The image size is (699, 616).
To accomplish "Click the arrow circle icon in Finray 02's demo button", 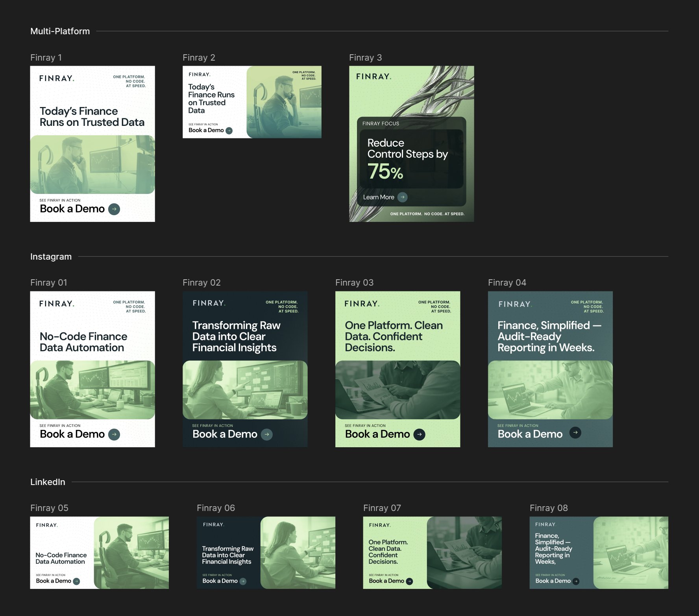I will [x=267, y=434].
